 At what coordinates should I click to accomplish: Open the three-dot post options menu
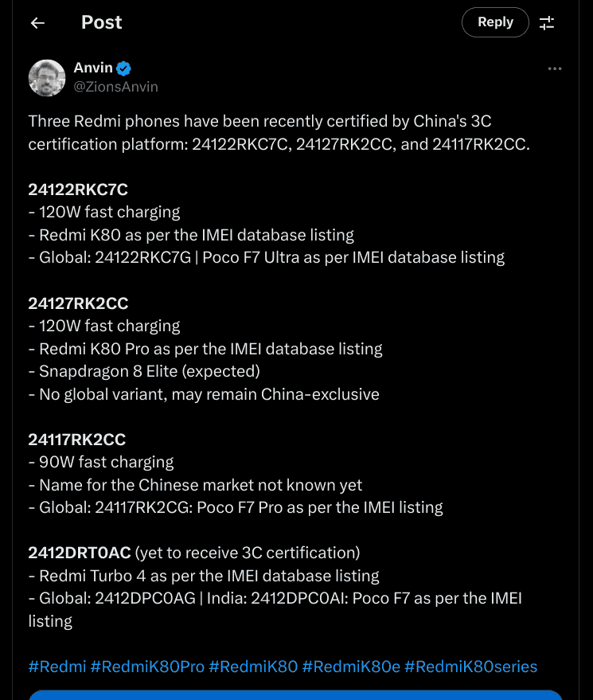click(555, 68)
